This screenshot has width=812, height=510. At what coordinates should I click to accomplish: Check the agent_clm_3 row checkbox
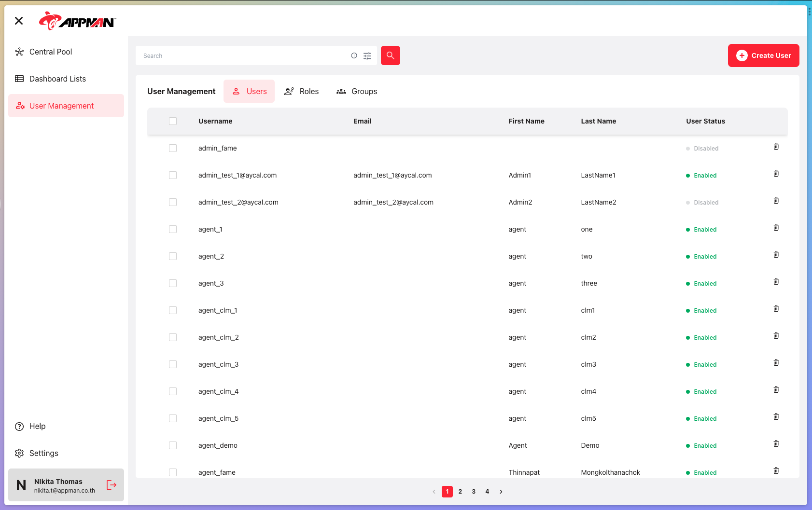(x=173, y=364)
